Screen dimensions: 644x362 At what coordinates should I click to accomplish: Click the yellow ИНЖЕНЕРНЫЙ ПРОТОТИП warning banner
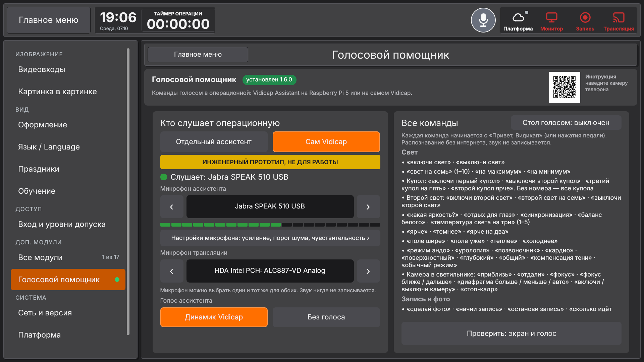pos(270,162)
